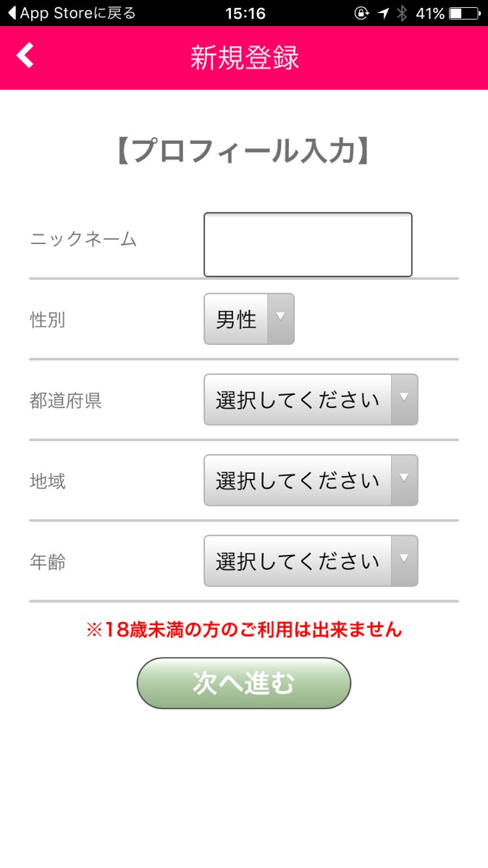Expand the 都道府県 selection dropdown
Image resolution: width=488 pixels, height=868 pixels.
(x=311, y=399)
